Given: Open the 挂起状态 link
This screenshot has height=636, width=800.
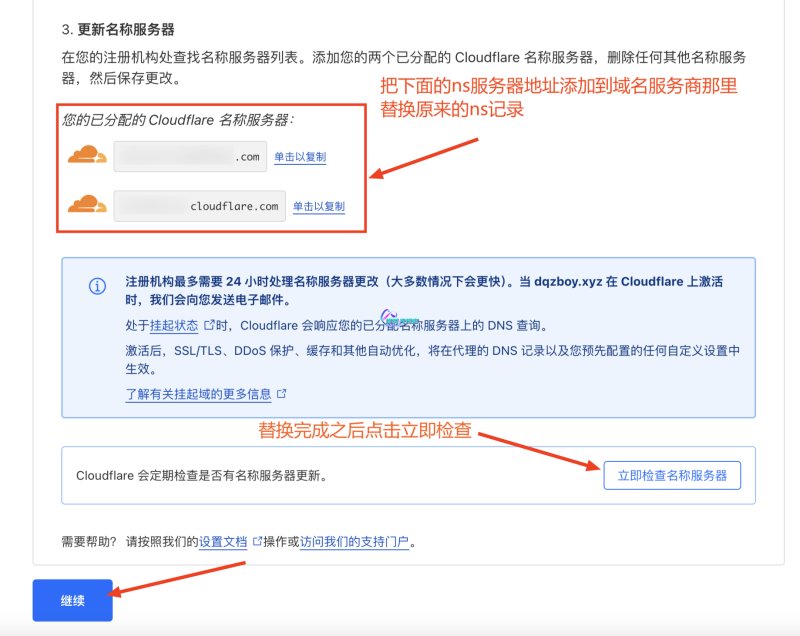Looking at the screenshot, I should pos(174,325).
